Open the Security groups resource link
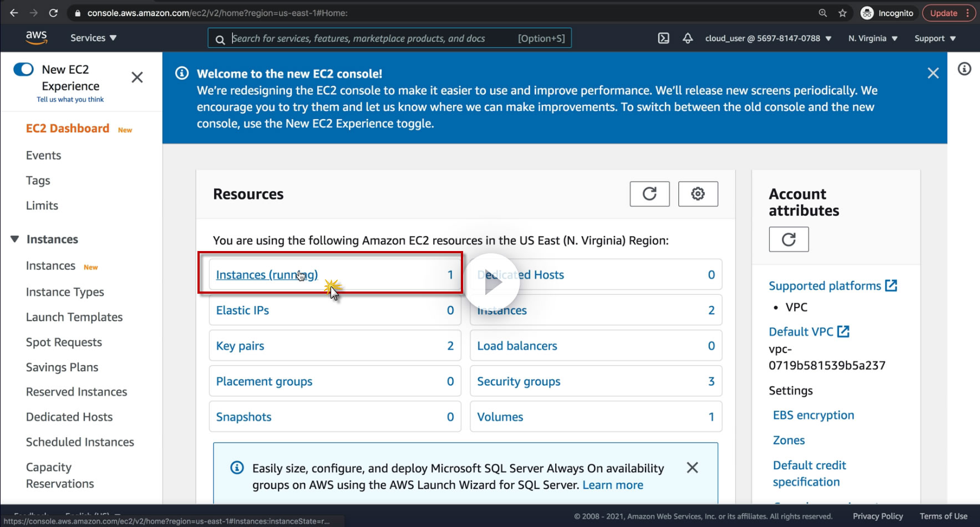 click(519, 381)
